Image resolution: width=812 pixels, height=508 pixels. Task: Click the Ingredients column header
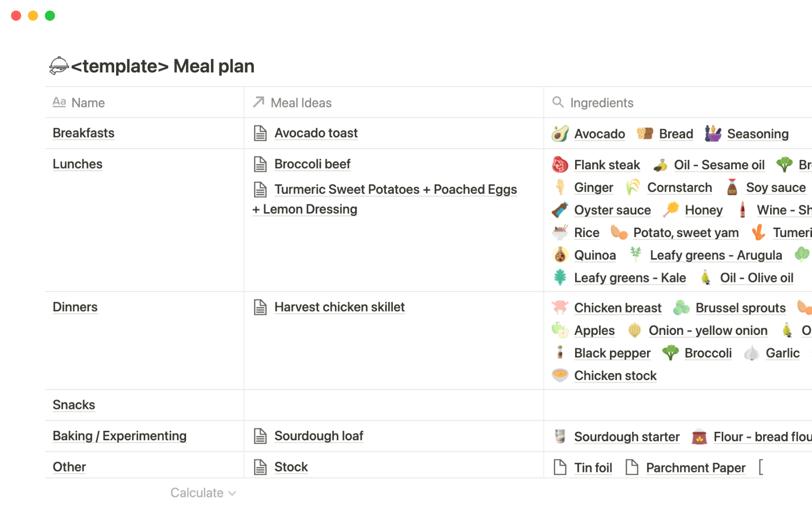tap(601, 103)
